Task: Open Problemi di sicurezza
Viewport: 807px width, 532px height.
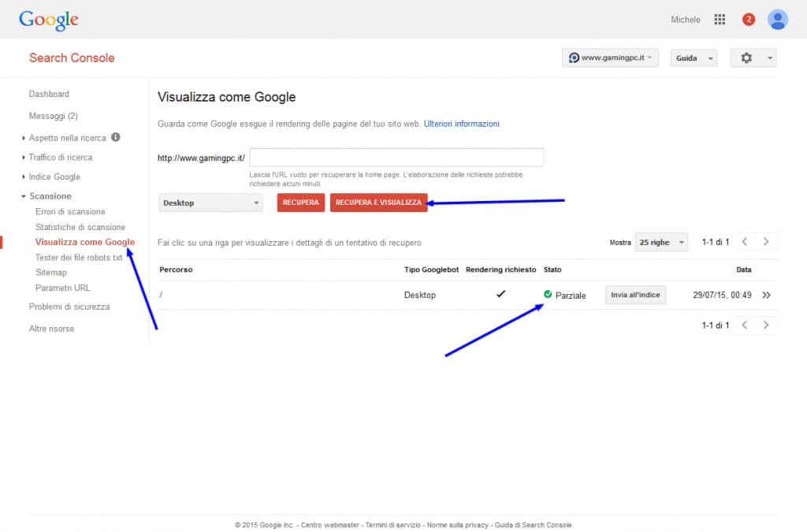Action: pos(69,307)
